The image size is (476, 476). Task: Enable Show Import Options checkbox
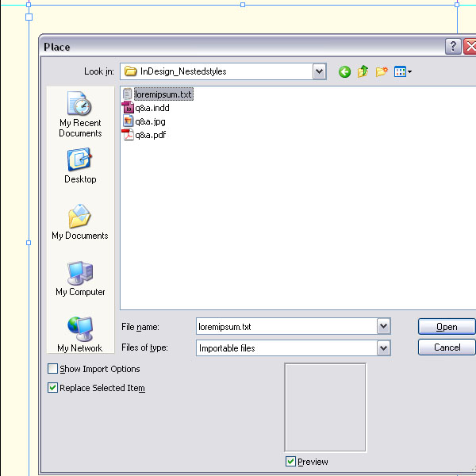(x=52, y=369)
